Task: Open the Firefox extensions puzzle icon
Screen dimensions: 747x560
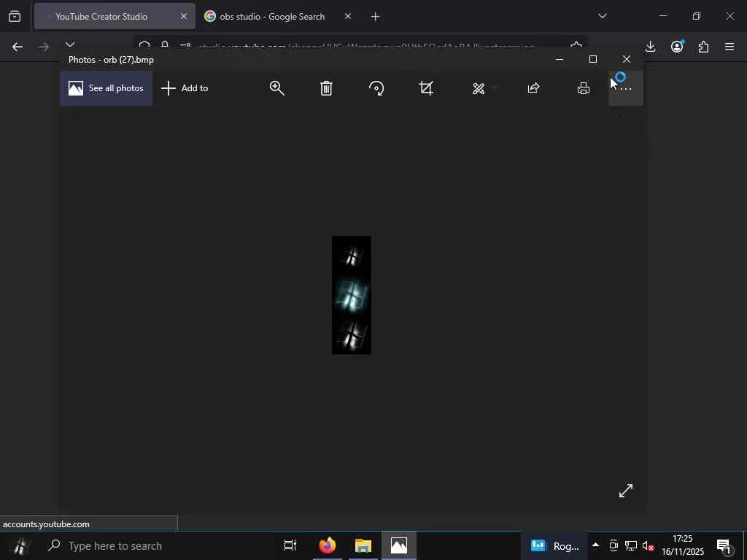Action: pos(704,47)
